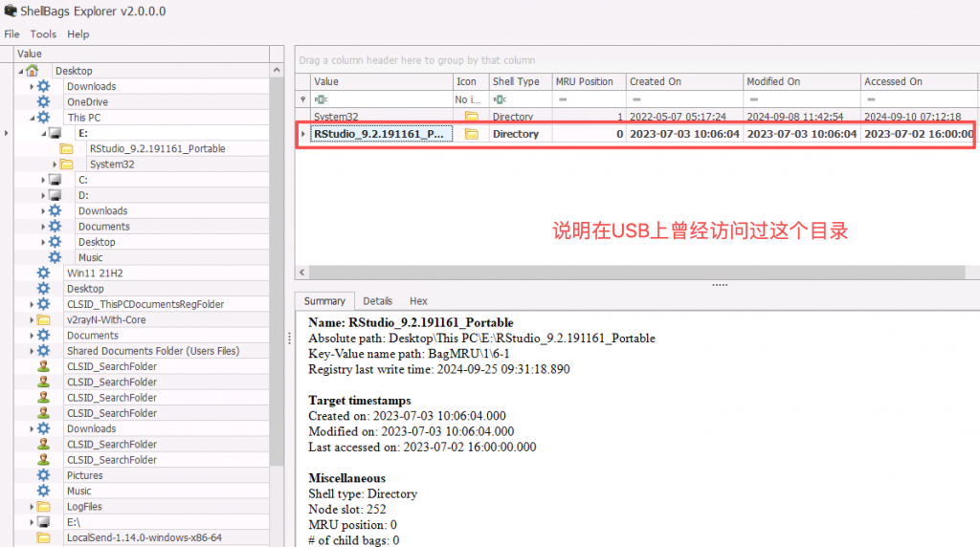
Task: Click the ShellBags Explorer title bar icon
Action: (x=10, y=11)
